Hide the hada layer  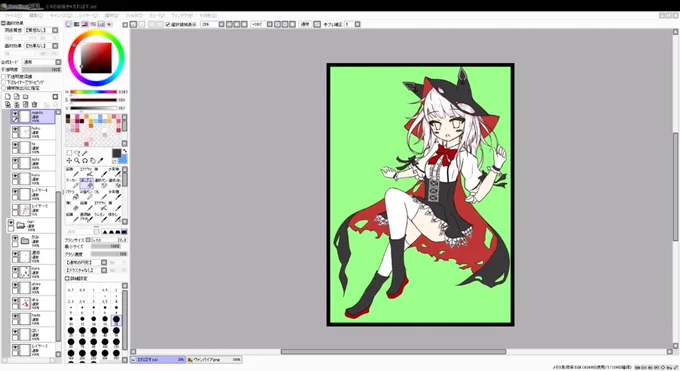[15, 317]
